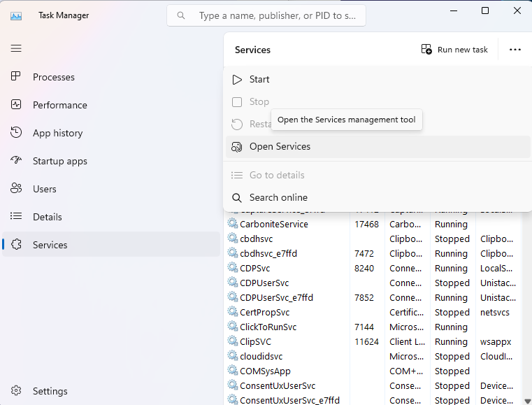Collapse the three-dot more options menu
This screenshot has width=532, height=405.
pos(515,50)
